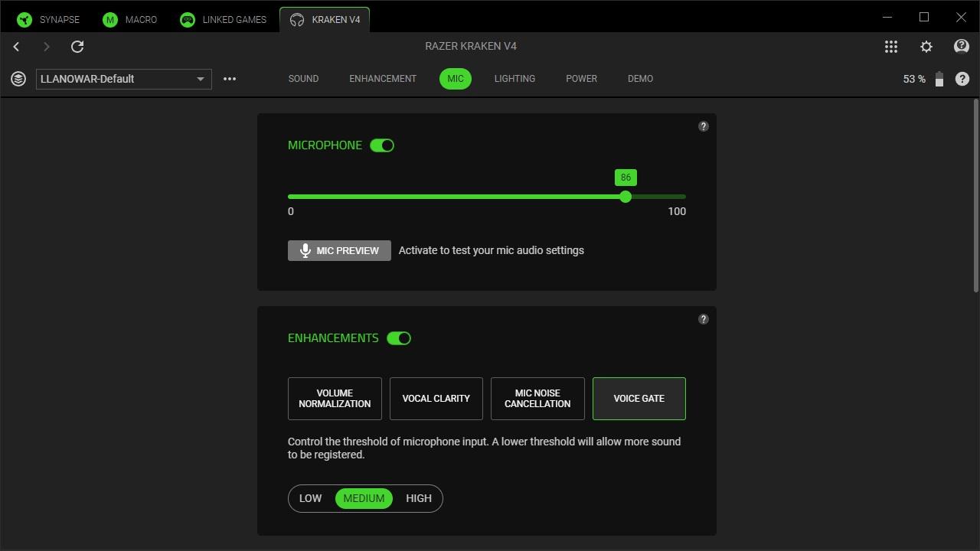This screenshot has width=980, height=551.
Task: Click the slider maximum label 100
Action: [677, 211]
